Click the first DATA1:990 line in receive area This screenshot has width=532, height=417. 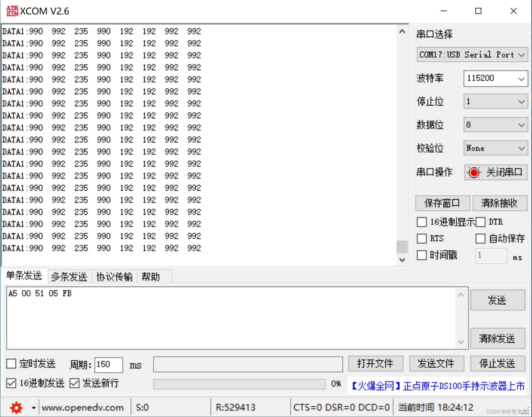click(x=102, y=31)
